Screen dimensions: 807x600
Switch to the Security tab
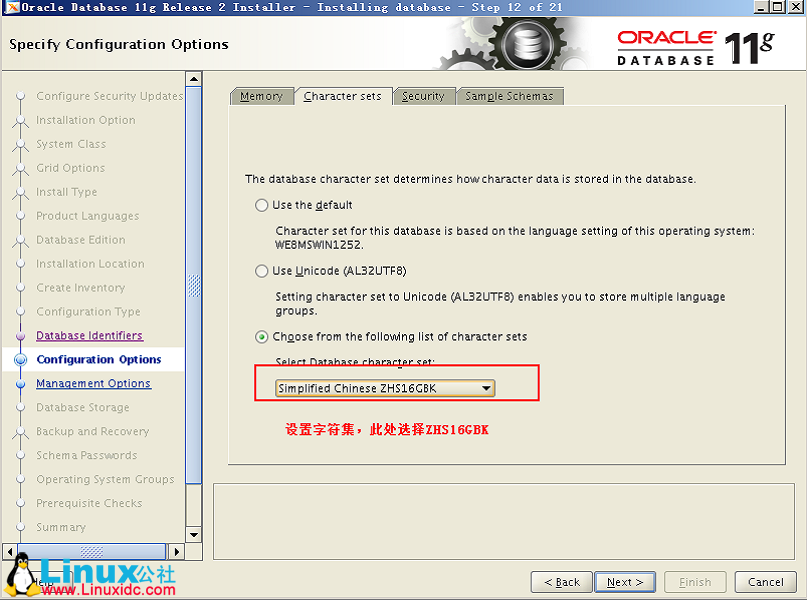424,96
